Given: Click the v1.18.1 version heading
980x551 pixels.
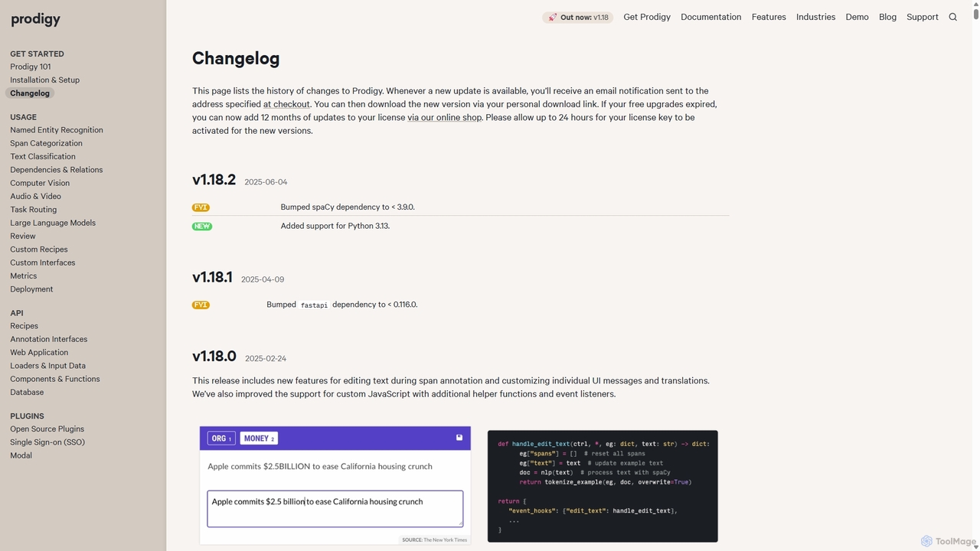Looking at the screenshot, I should pyautogui.click(x=212, y=277).
